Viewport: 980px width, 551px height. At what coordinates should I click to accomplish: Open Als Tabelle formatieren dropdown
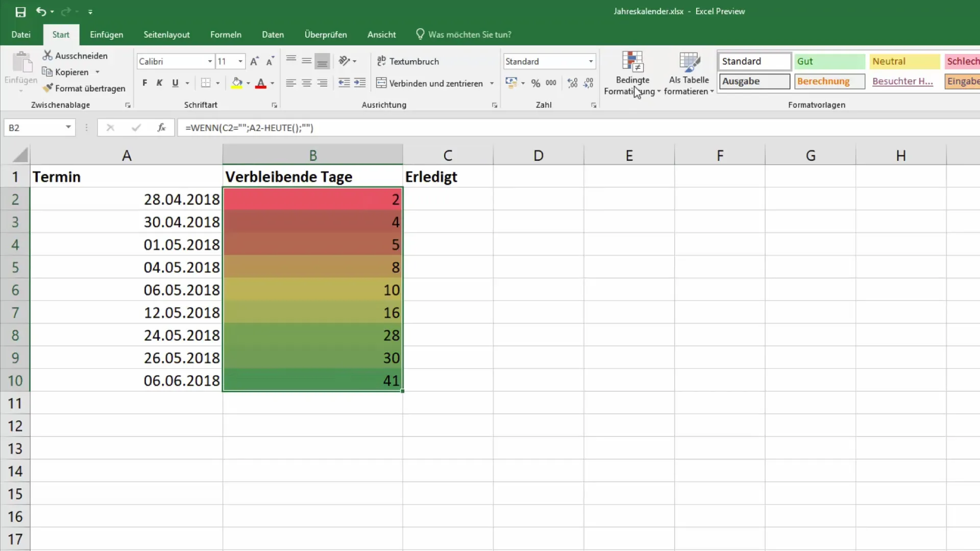click(x=689, y=73)
